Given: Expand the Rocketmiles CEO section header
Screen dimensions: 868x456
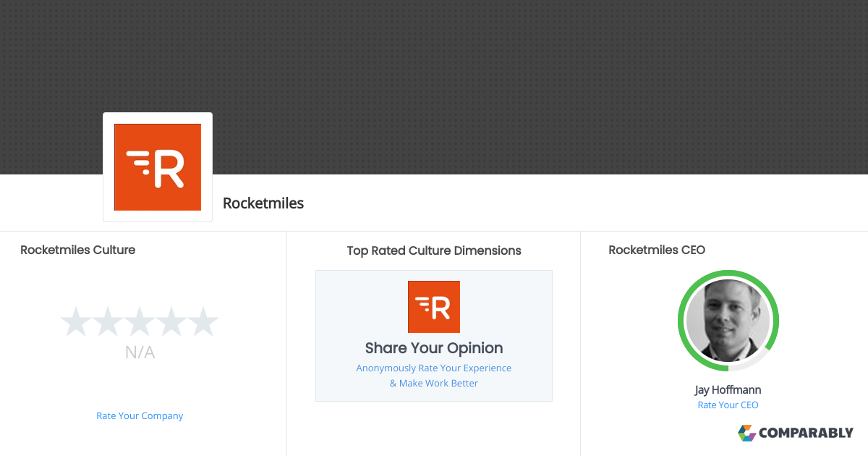Looking at the screenshot, I should tap(657, 250).
